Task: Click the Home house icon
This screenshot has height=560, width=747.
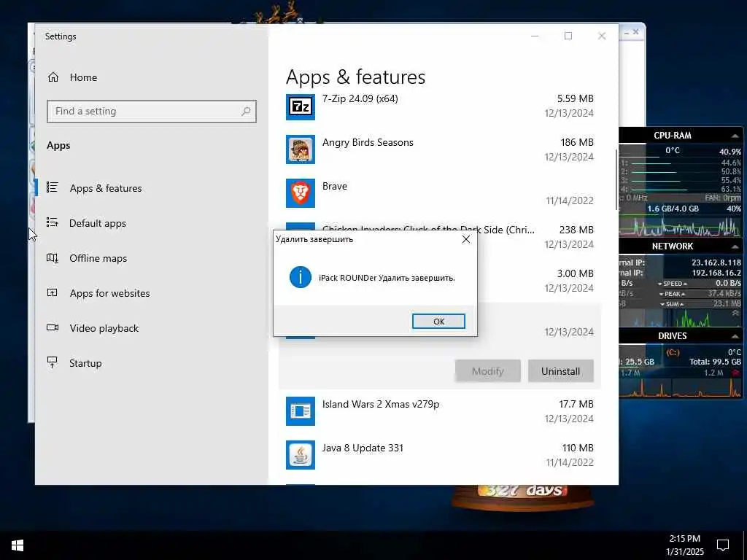Action: coord(53,77)
